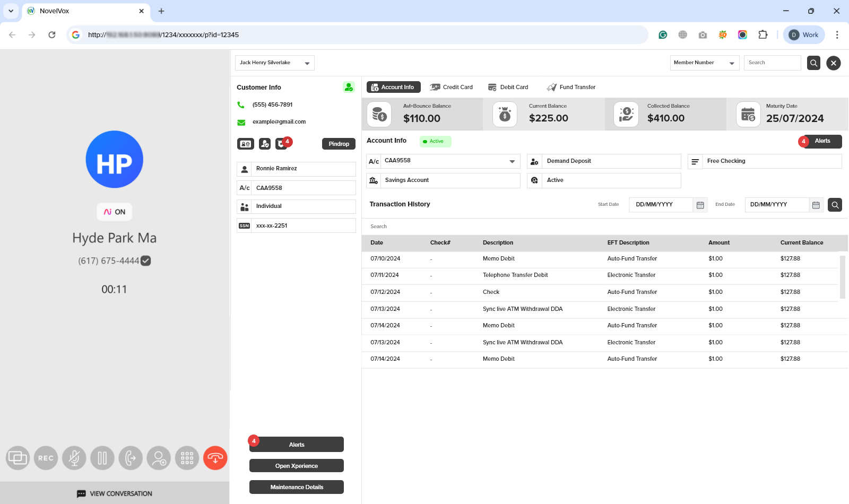Open the CAA9558 account dropdown
The image size is (849, 504).
[x=511, y=161]
